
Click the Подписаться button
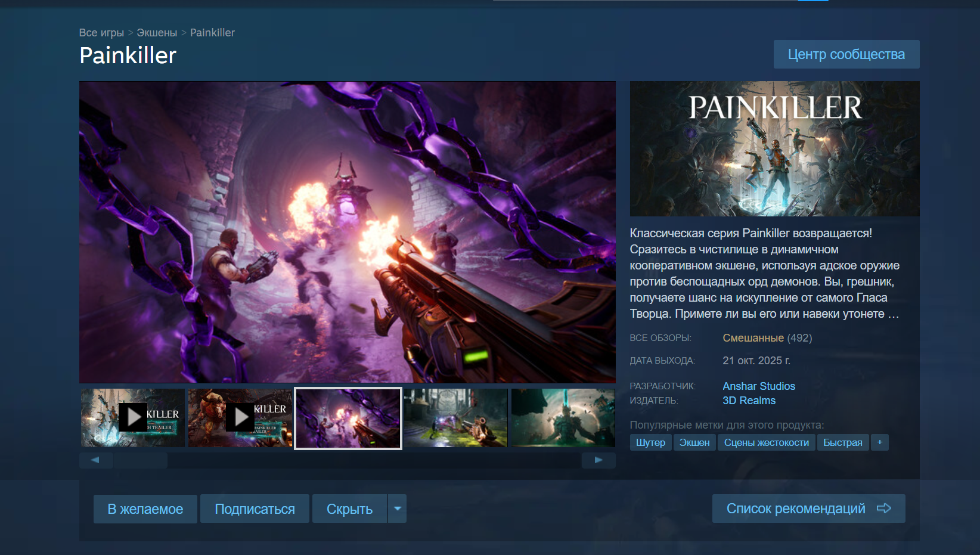tap(255, 509)
